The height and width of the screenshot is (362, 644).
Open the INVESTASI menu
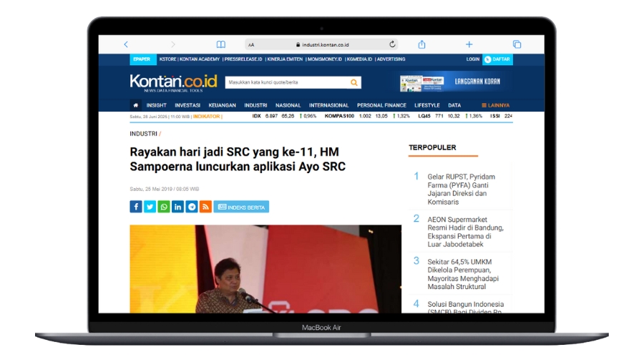coord(187,105)
